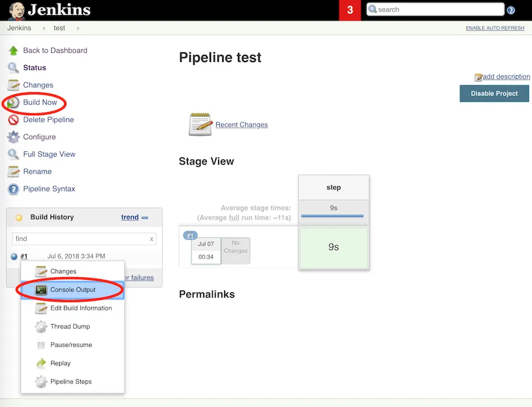Expand the test breadcrumb arrow
The width and height of the screenshot is (532, 407).
pos(78,28)
